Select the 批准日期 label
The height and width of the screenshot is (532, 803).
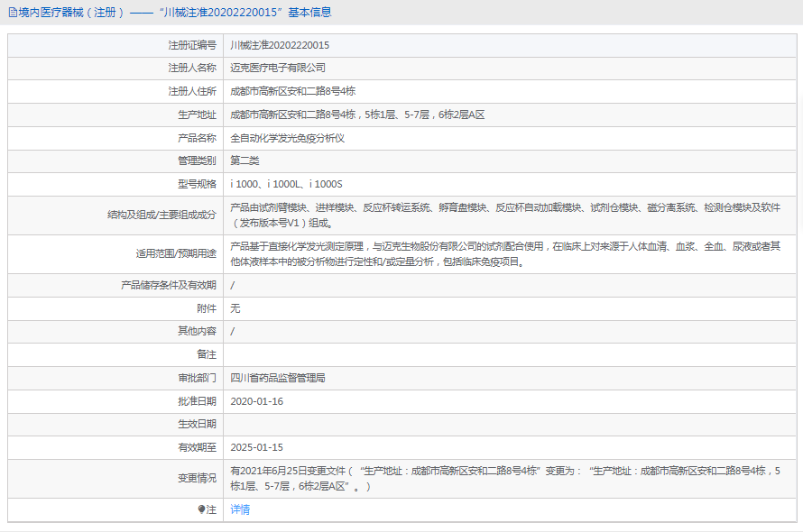198,401
